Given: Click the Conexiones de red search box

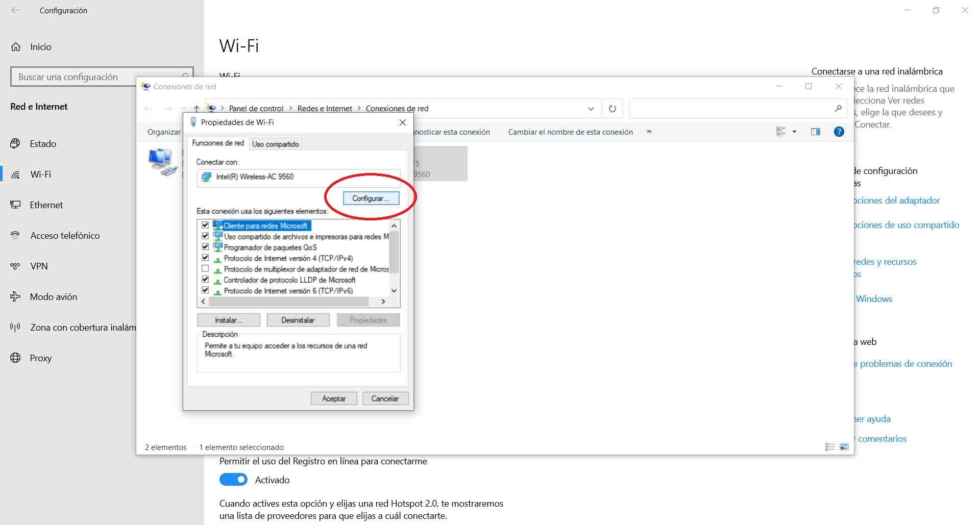Looking at the screenshot, I should point(738,108).
